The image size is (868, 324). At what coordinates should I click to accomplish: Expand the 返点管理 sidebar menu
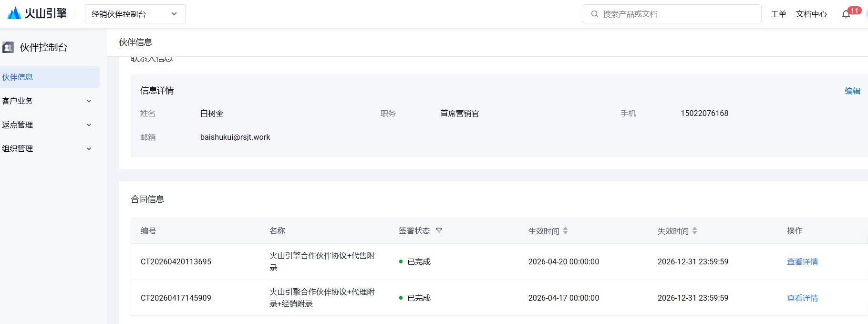pos(48,125)
